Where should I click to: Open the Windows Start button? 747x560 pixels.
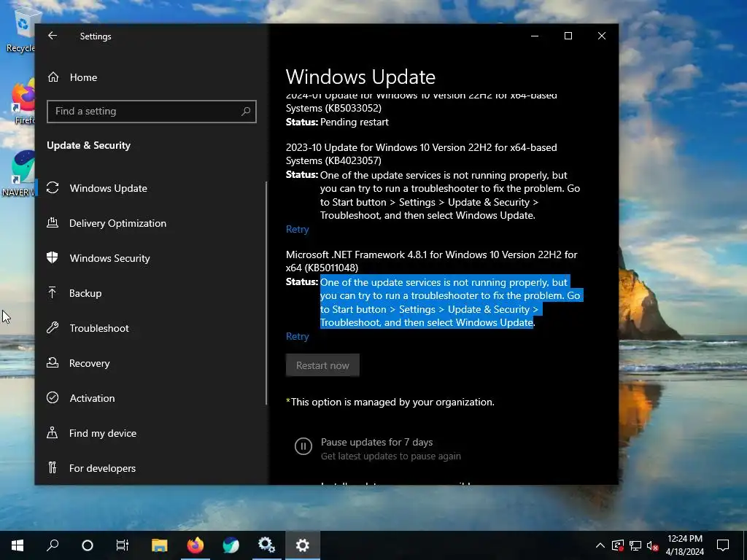tap(18, 545)
